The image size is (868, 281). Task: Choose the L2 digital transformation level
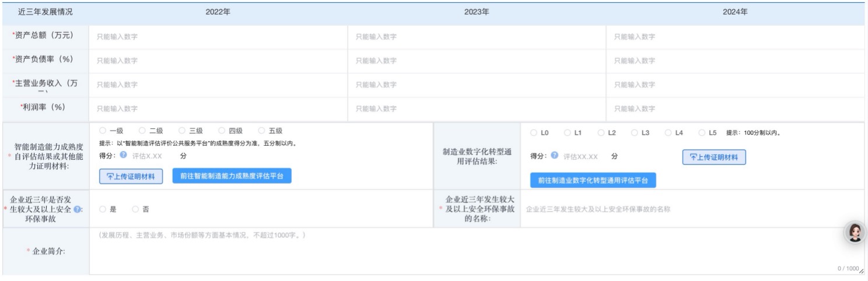601,133
